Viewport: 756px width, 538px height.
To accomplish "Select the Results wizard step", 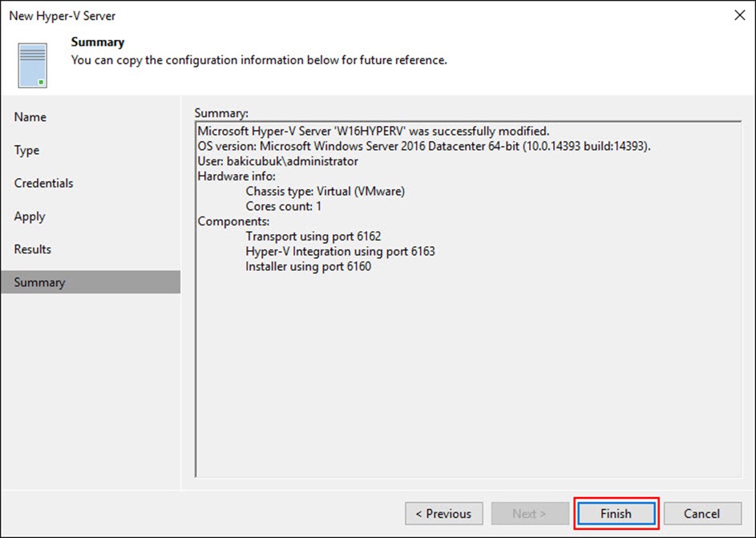I will [33, 249].
